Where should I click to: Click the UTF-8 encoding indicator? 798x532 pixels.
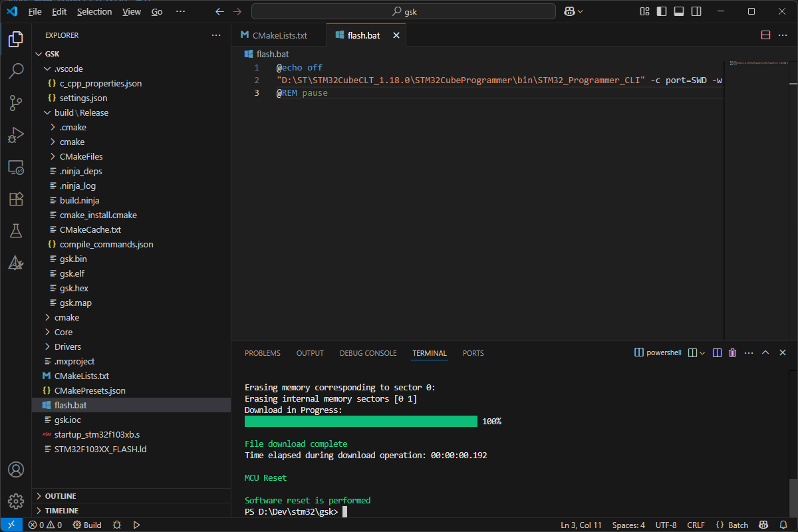tap(666, 525)
